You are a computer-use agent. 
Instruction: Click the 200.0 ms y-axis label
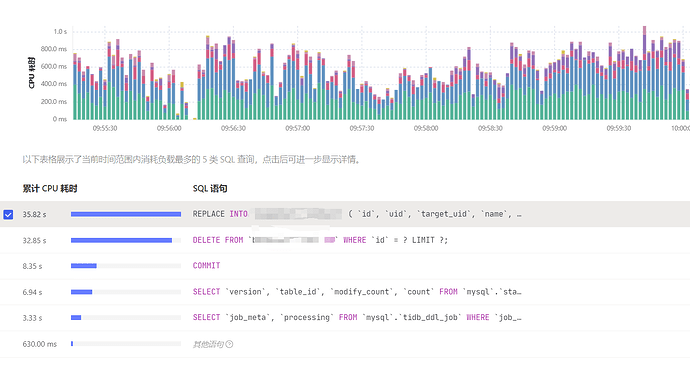tap(54, 101)
